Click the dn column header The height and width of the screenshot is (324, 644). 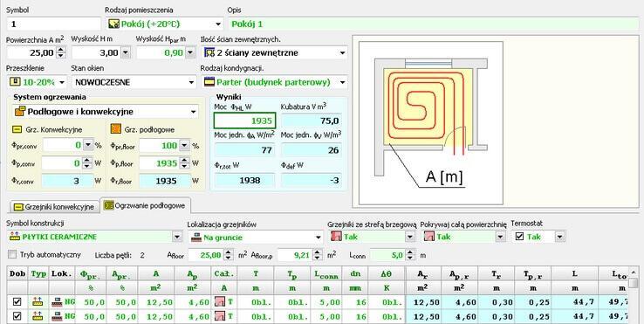[355, 274]
